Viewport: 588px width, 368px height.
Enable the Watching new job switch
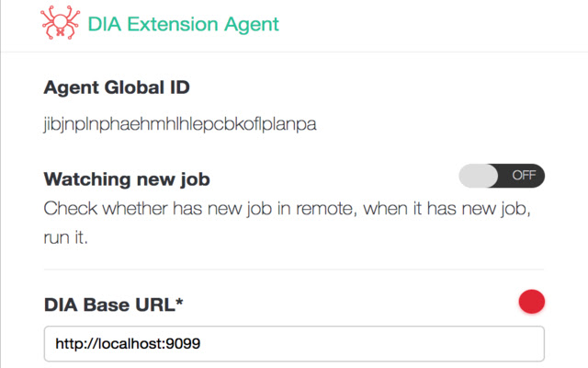point(502,176)
